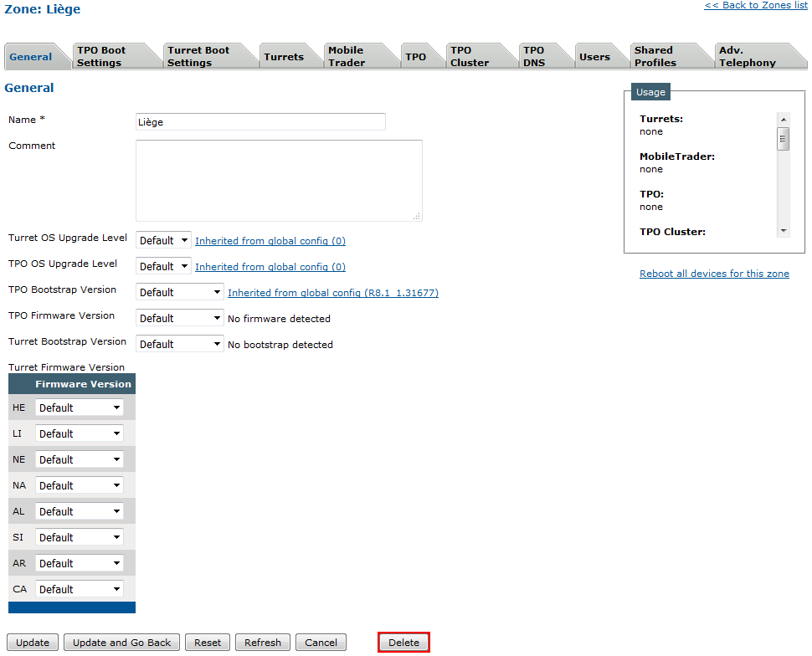
Task: Click the Usage panel scrollbar thumb
Action: pyautogui.click(x=784, y=139)
